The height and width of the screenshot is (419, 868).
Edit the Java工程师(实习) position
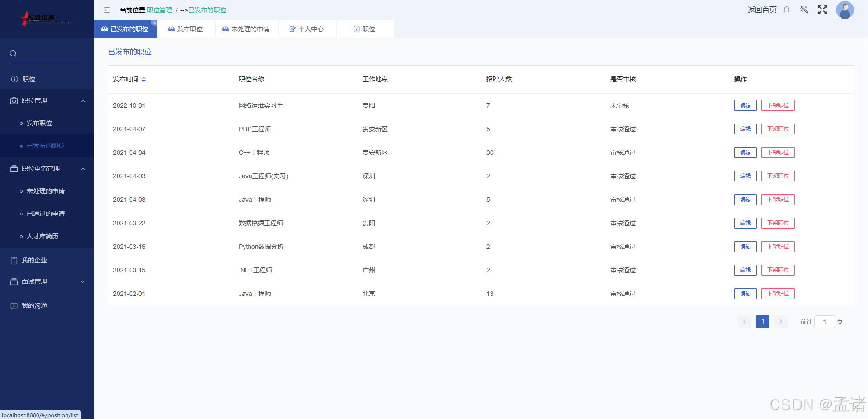click(x=745, y=176)
